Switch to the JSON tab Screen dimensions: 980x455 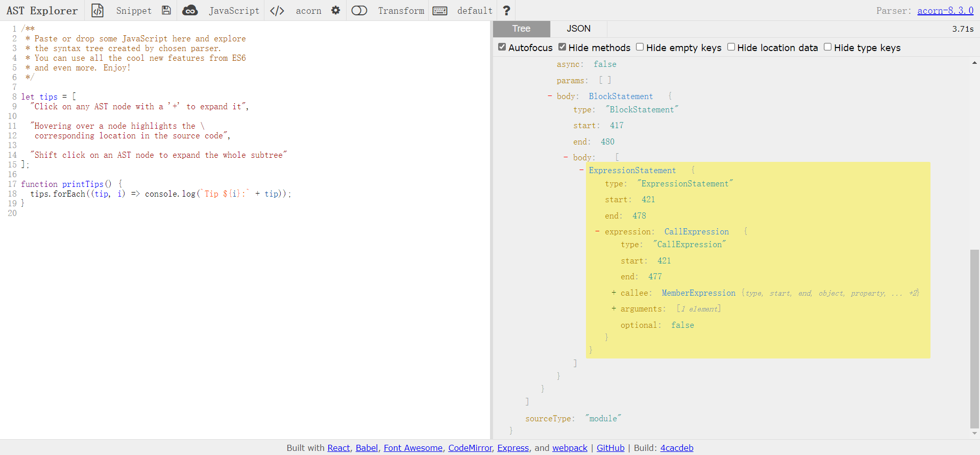[578, 29]
